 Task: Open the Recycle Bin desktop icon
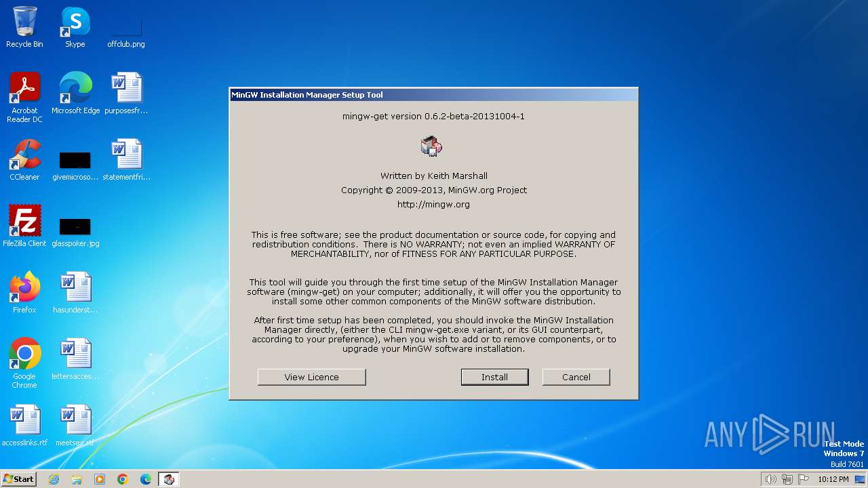(24, 27)
